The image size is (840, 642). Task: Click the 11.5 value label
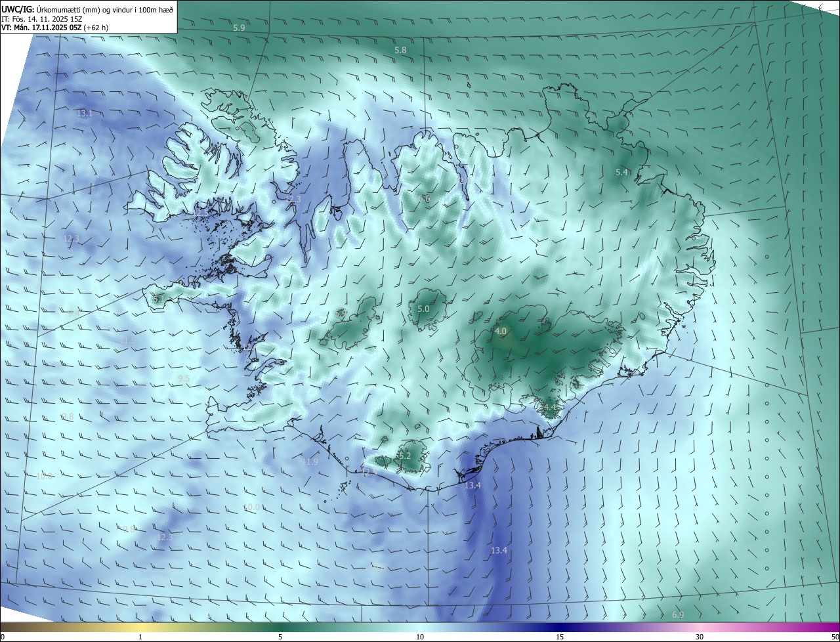click(x=127, y=339)
